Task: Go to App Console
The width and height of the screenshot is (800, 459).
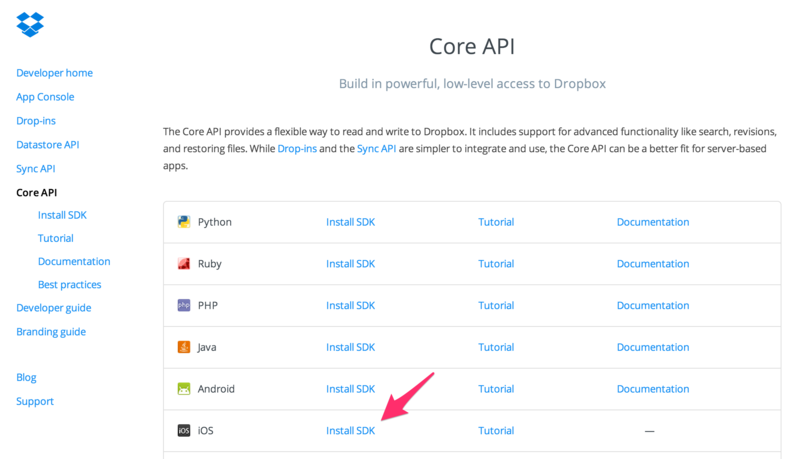Action: click(45, 97)
